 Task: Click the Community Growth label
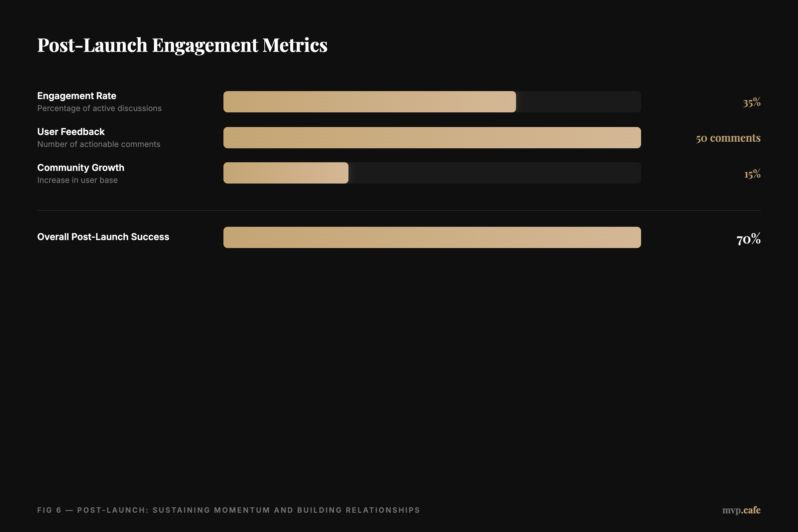pyautogui.click(x=80, y=168)
